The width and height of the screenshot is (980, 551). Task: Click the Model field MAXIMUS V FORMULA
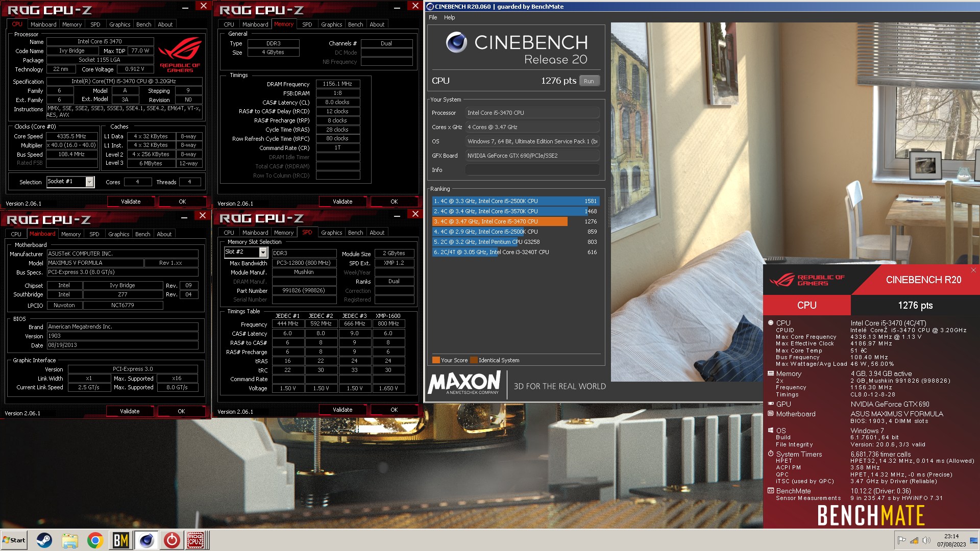click(x=95, y=263)
